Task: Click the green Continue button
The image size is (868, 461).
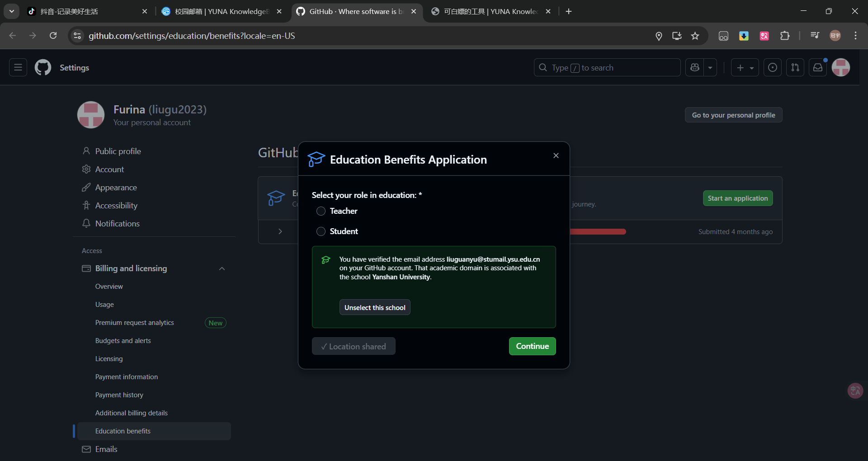Action: click(532, 346)
